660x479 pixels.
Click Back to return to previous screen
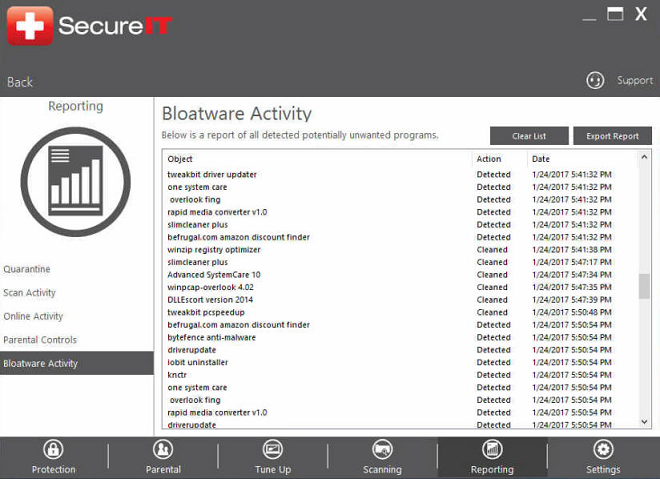20,82
